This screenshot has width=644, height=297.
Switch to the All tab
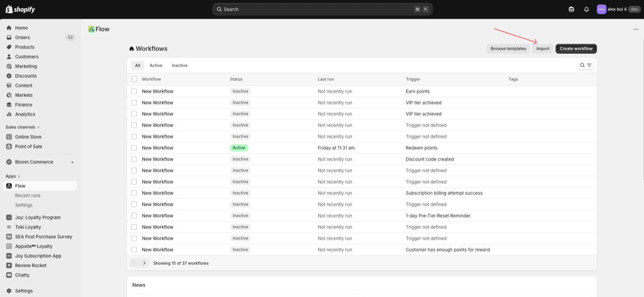(x=137, y=65)
